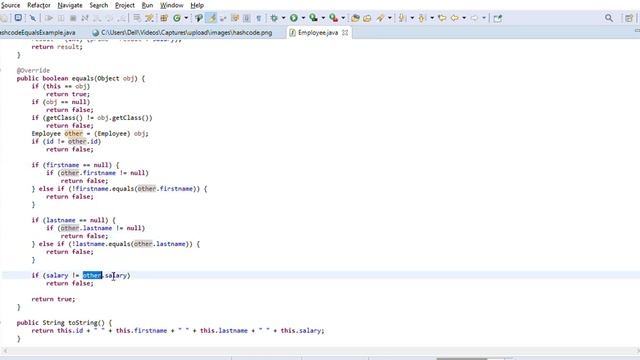Screen dimensions: 640x360
Task: Click the green Run button
Action: tap(293, 18)
